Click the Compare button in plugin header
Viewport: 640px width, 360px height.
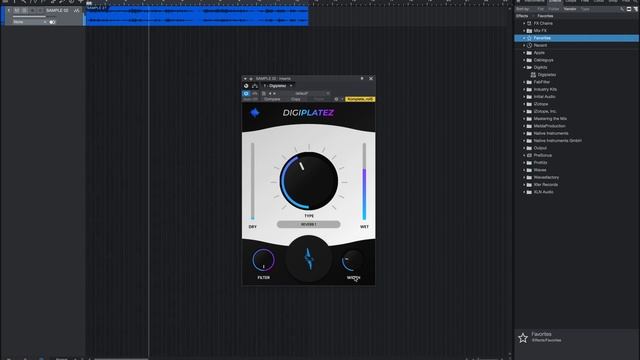click(x=272, y=99)
